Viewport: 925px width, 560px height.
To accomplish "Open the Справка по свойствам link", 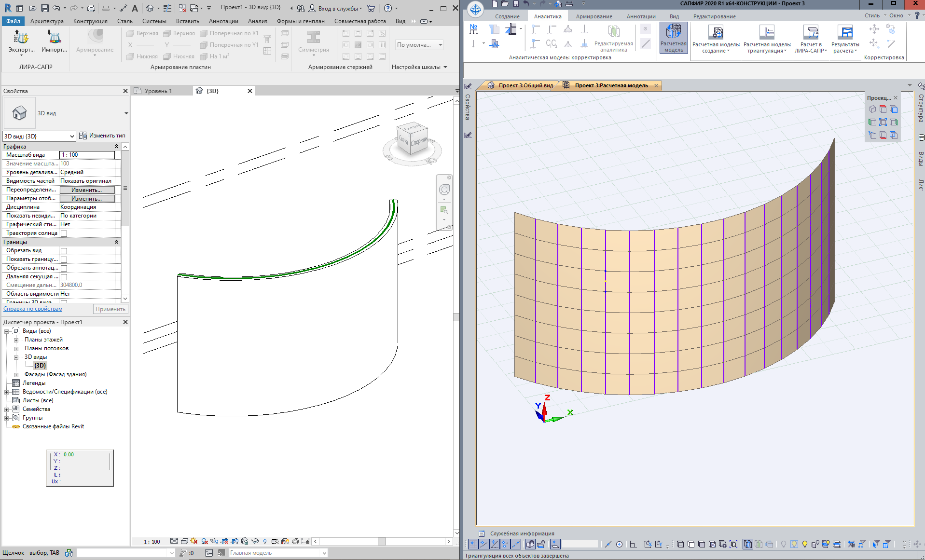I will pos(33,309).
